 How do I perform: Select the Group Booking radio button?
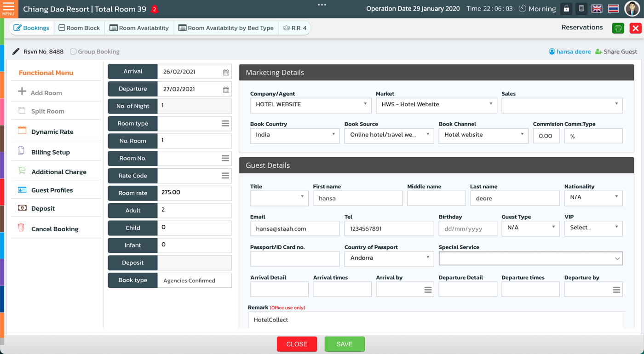[73, 51]
